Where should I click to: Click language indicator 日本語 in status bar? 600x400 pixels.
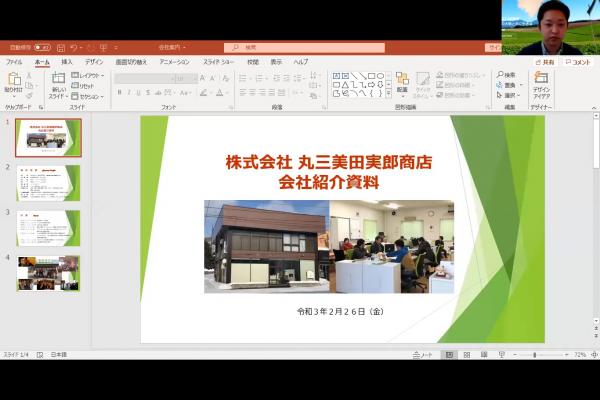coord(59,355)
